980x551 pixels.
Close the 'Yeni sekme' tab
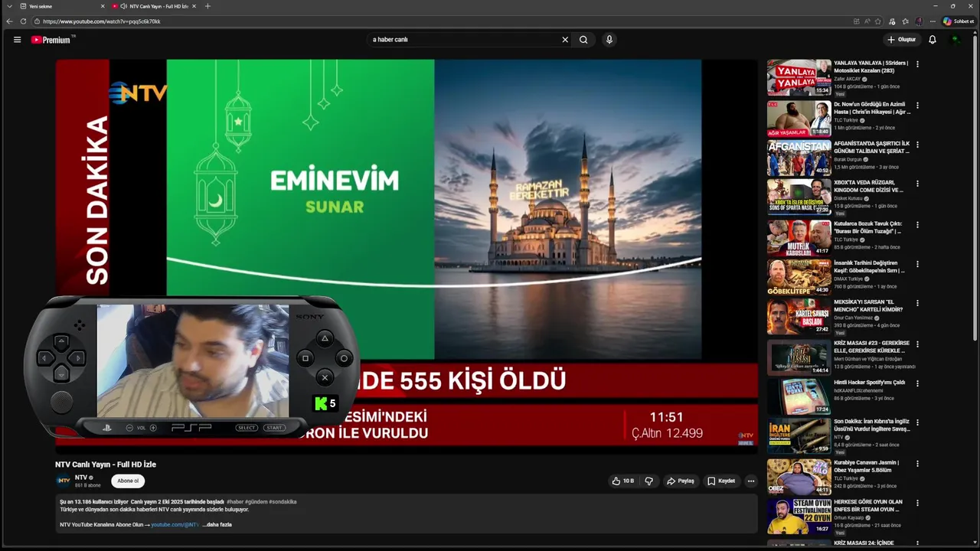pyautogui.click(x=103, y=6)
